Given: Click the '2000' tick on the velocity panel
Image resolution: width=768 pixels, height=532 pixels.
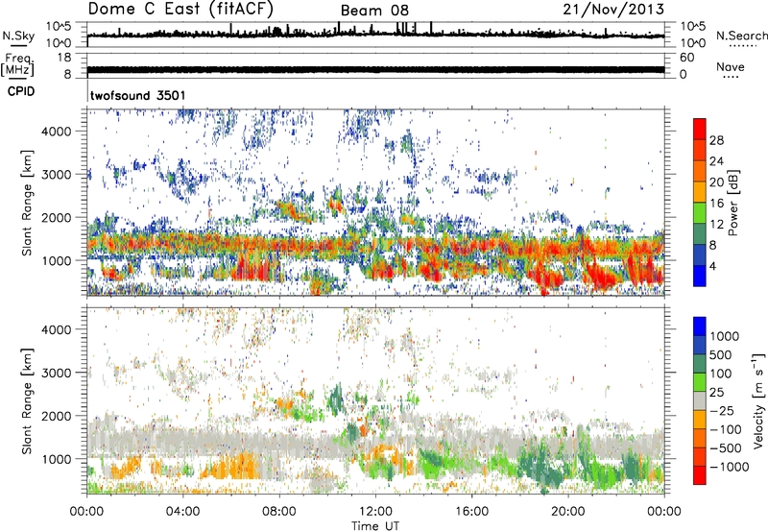Looking at the screenshot, I should tap(57, 416).
